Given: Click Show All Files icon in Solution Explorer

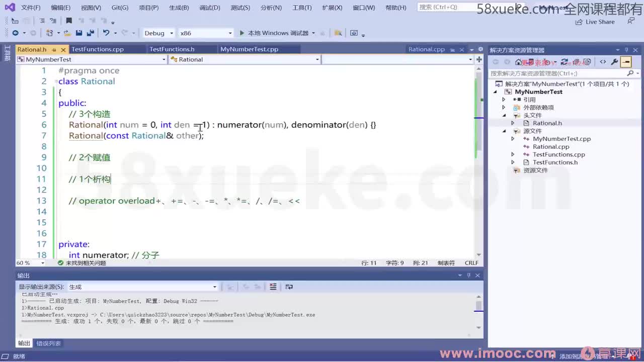Looking at the screenshot, I should [587, 62].
